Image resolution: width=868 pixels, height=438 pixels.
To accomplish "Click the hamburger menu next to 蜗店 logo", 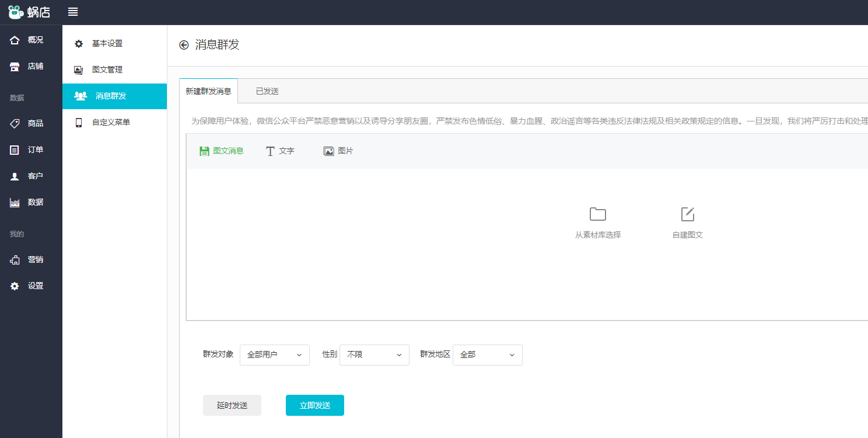I will click(x=72, y=12).
